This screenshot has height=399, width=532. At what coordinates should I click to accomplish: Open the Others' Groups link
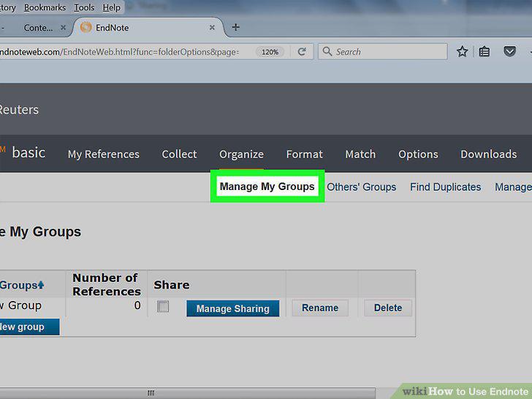click(x=361, y=187)
